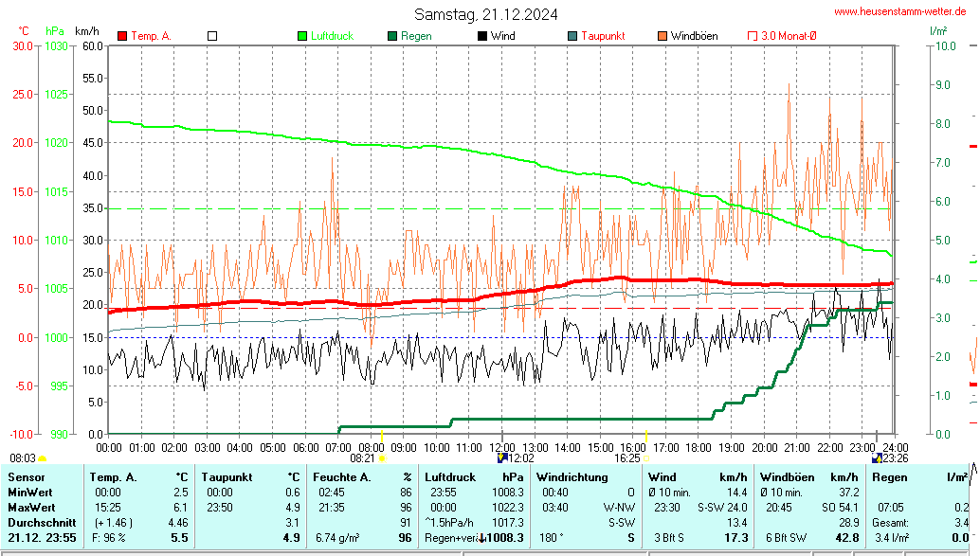Click the moon icon beside 12:02
This screenshot has width=980, height=556.
(501, 457)
